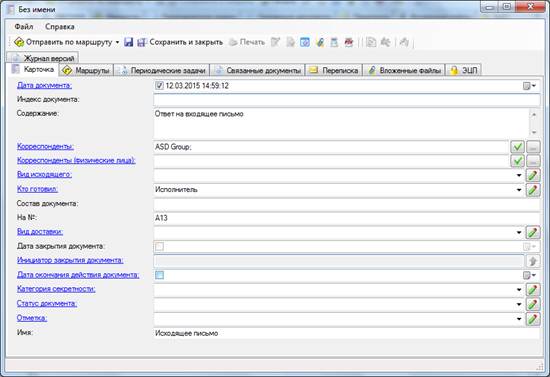Viewport: 550px width, 377px height.
Task: Click the Статус документа link
Action: pyautogui.click(x=47, y=303)
